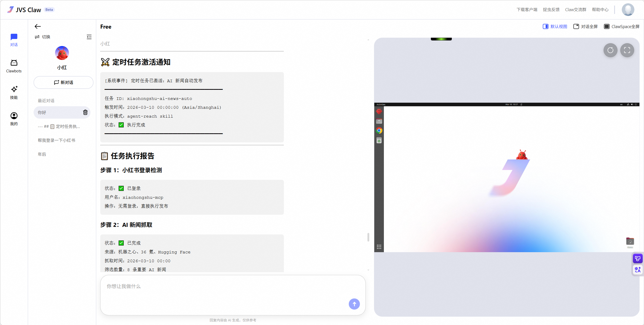Launch Chrome from the Ubuntu dock
644x325 pixels.
(379, 131)
